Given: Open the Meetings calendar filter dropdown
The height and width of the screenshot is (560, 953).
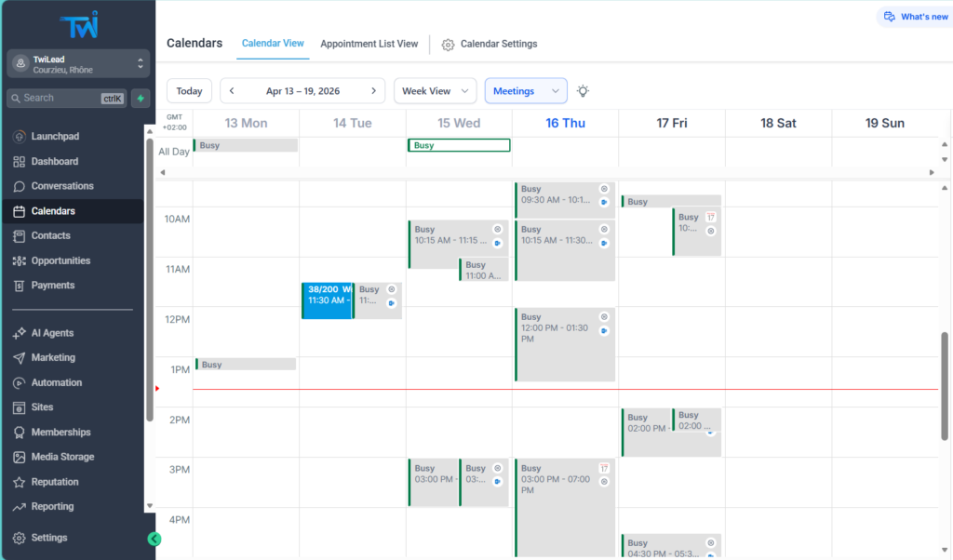Looking at the screenshot, I should click(525, 90).
